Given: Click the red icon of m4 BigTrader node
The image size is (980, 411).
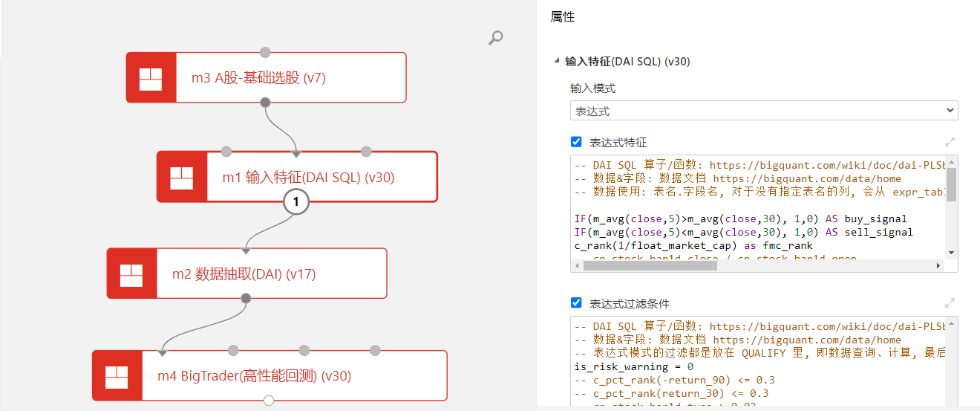Looking at the screenshot, I should coord(117,375).
